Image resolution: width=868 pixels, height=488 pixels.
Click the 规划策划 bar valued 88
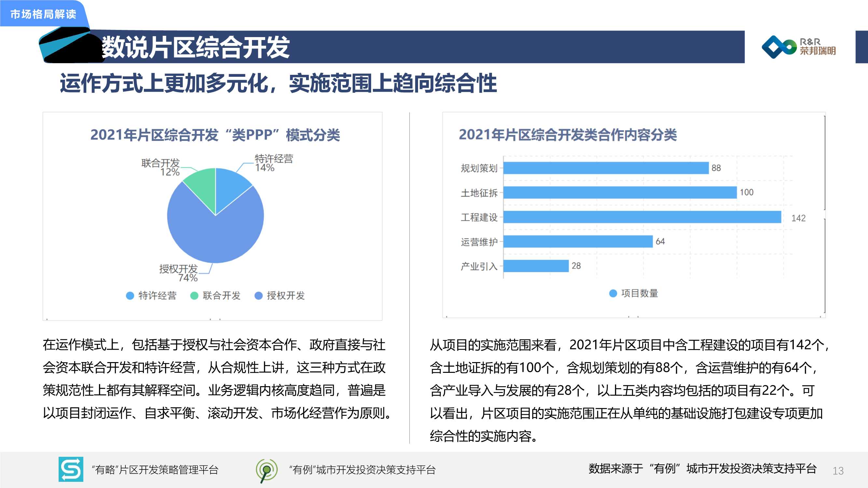tap(606, 168)
